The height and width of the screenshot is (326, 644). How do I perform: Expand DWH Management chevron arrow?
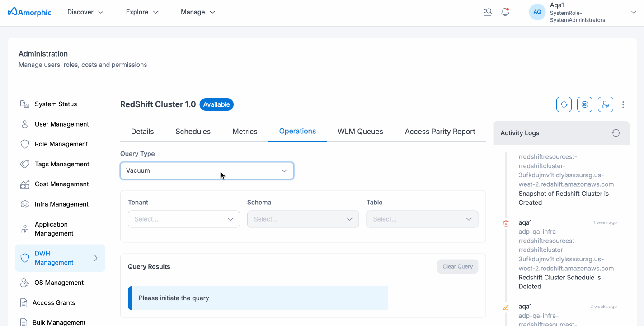coord(96,258)
